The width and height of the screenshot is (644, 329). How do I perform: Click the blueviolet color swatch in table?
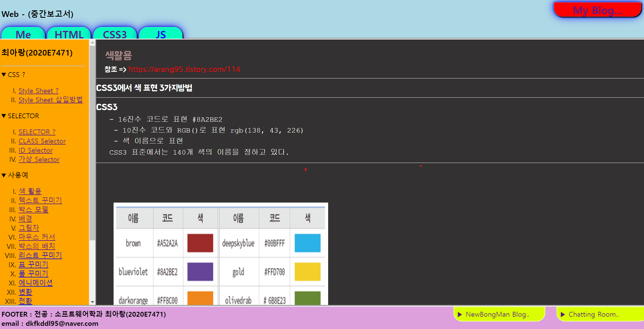click(200, 271)
